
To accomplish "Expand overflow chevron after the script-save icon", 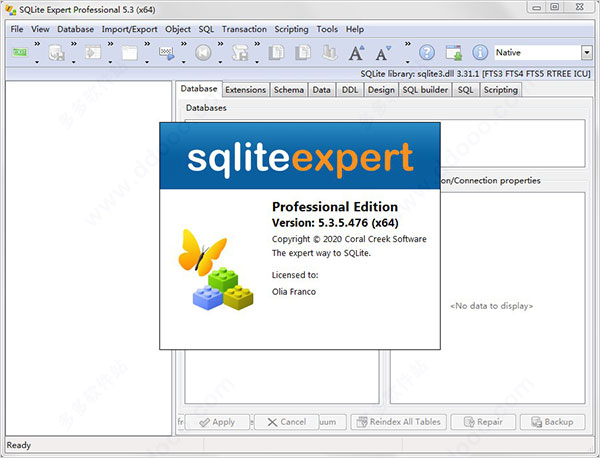I will [258, 44].
